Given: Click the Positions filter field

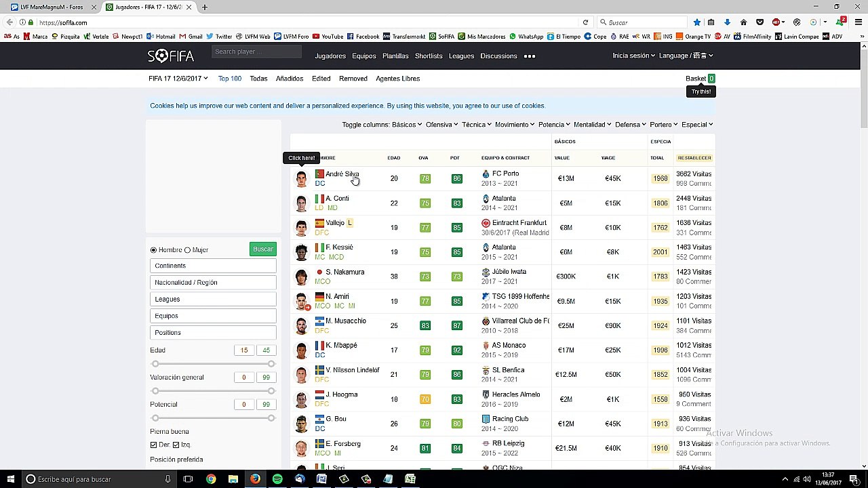Looking at the screenshot, I should click(213, 333).
